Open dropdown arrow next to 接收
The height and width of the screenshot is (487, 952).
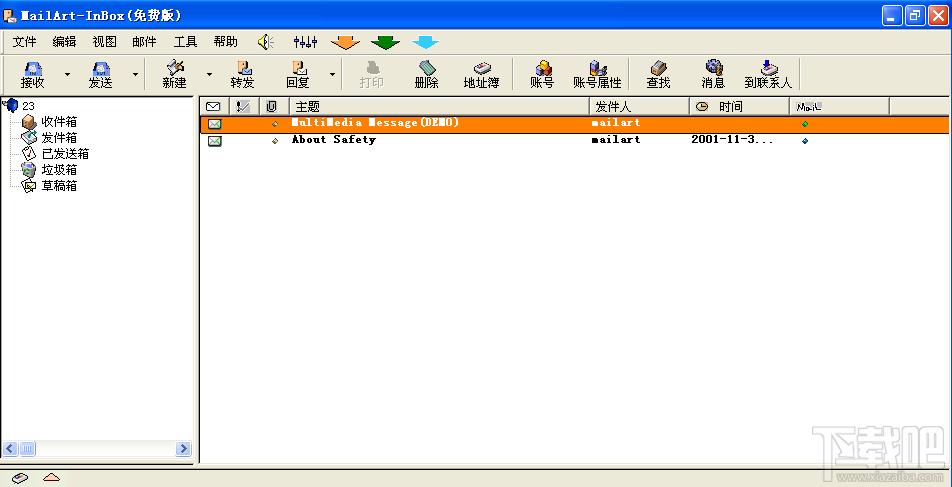[67, 75]
